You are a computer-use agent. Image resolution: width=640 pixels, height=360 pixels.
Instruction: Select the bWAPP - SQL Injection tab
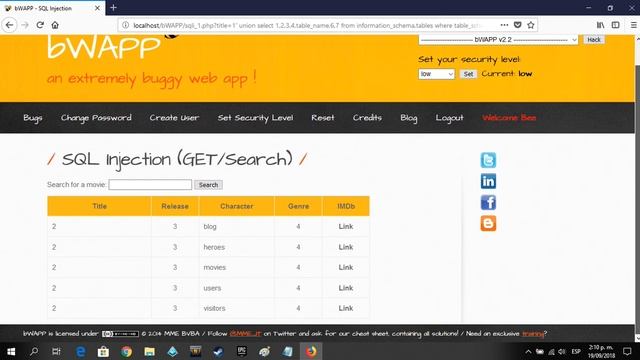(52, 8)
